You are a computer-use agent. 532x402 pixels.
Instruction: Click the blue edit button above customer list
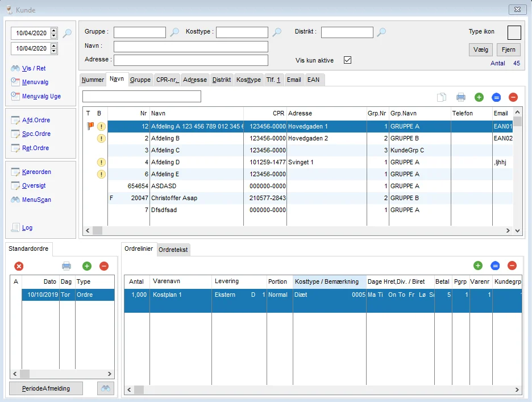[496, 97]
